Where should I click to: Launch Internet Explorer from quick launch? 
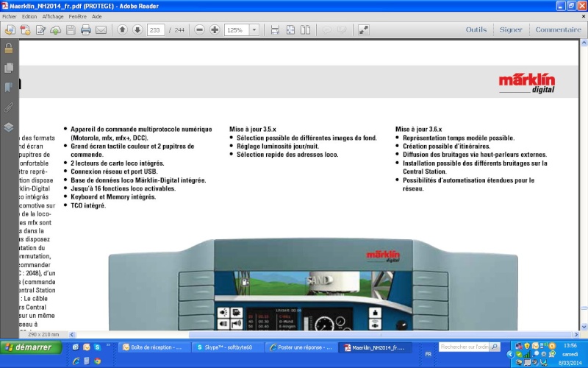pyautogui.click(x=76, y=361)
